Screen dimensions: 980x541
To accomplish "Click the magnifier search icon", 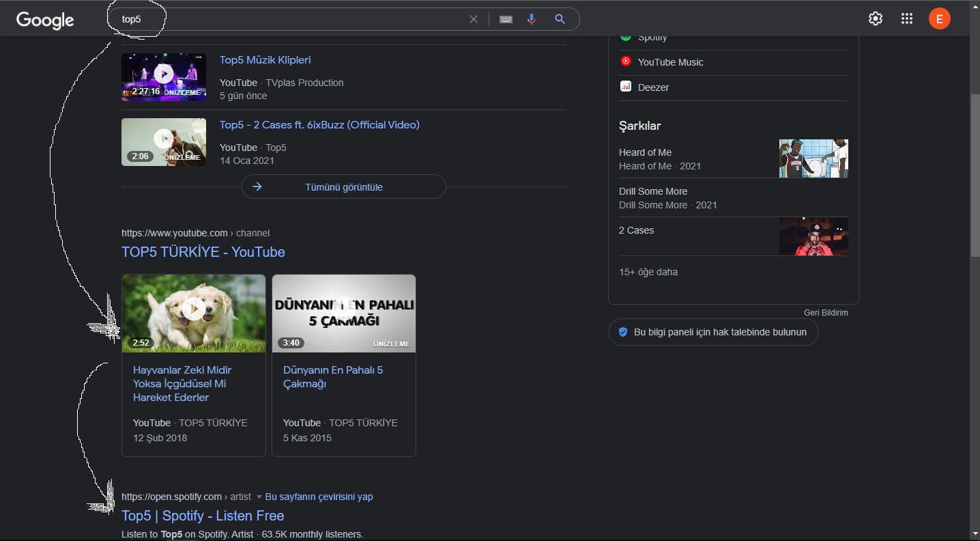I will [x=560, y=19].
